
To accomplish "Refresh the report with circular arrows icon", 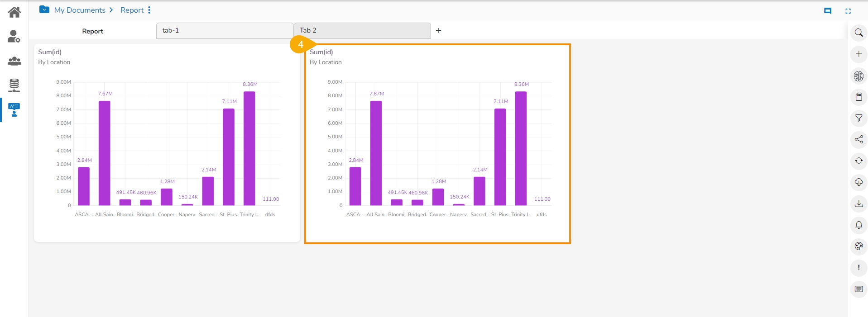I will 858,161.
